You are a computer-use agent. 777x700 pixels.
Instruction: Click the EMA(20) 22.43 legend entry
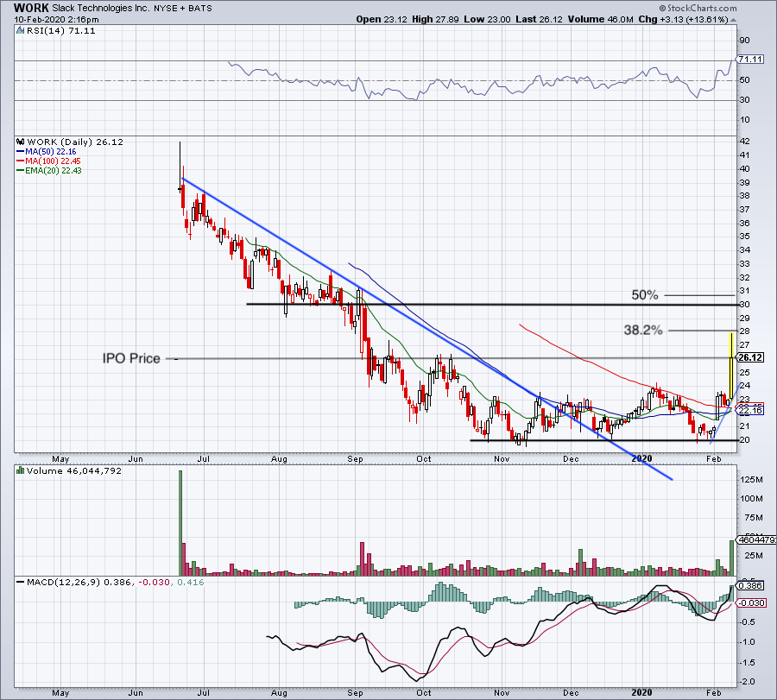tap(53, 171)
